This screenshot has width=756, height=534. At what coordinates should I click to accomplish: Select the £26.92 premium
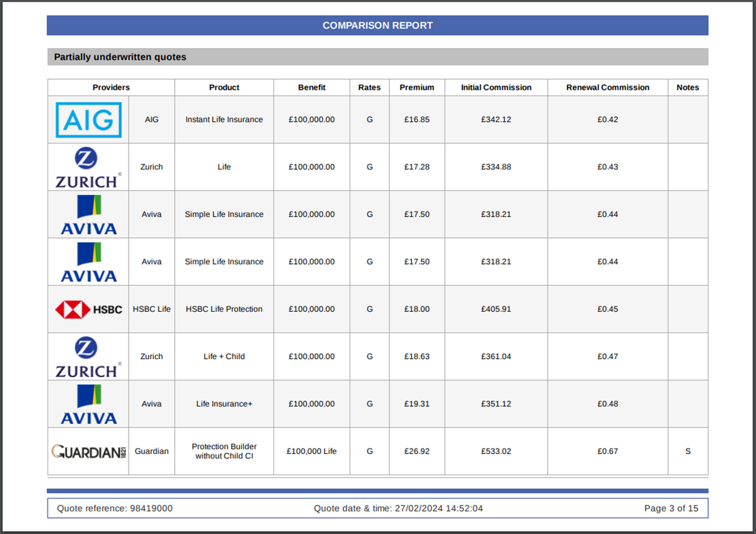point(417,451)
